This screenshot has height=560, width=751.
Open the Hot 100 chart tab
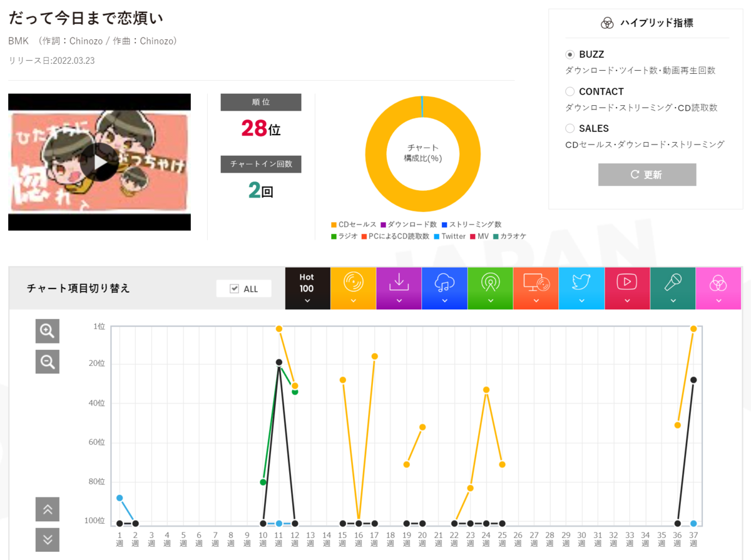[x=307, y=288]
